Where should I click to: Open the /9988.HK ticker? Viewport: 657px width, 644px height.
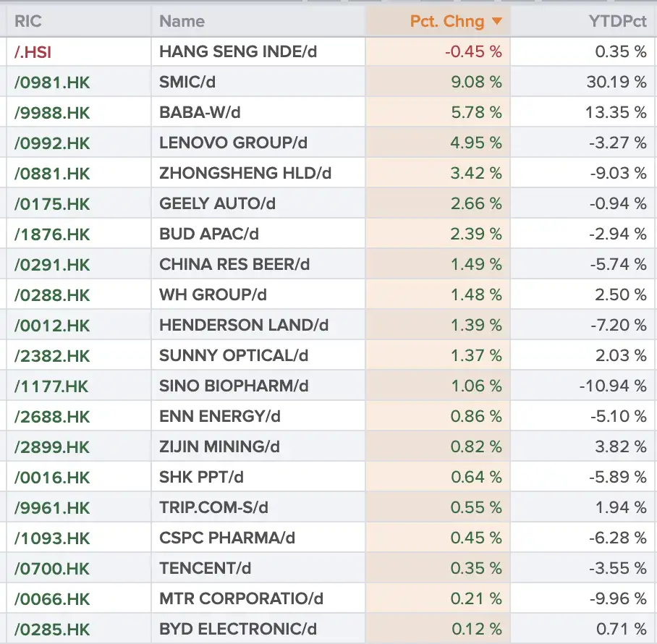(x=52, y=113)
